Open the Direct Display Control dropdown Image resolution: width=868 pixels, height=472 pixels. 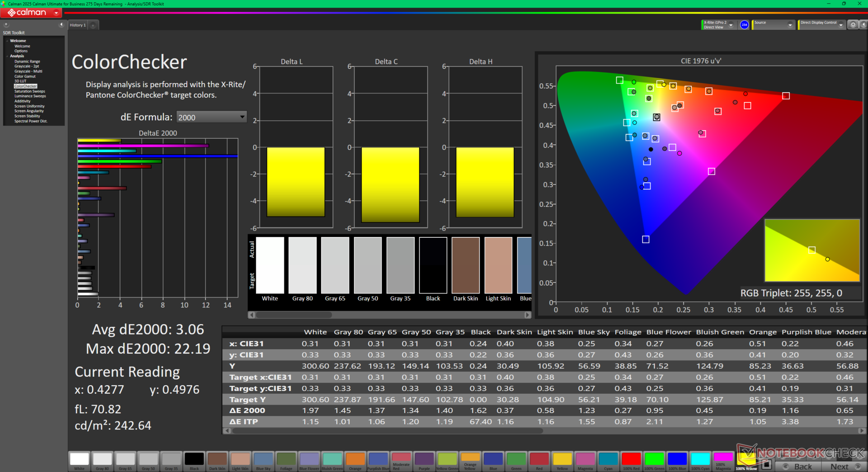coord(840,25)
